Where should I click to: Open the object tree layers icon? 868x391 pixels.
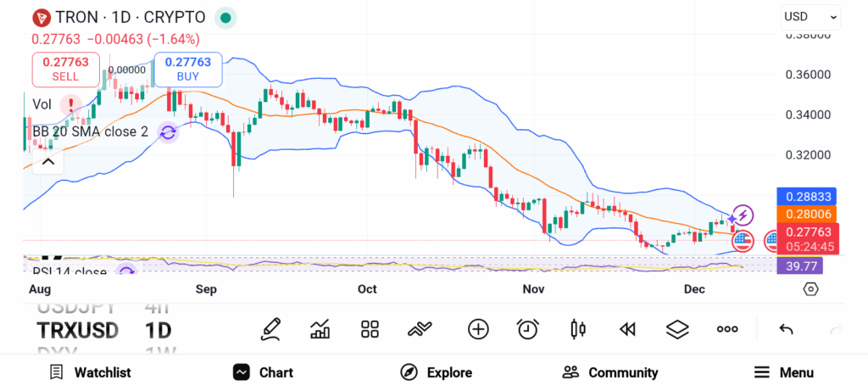pyautogui.click(x=677, y=329)
